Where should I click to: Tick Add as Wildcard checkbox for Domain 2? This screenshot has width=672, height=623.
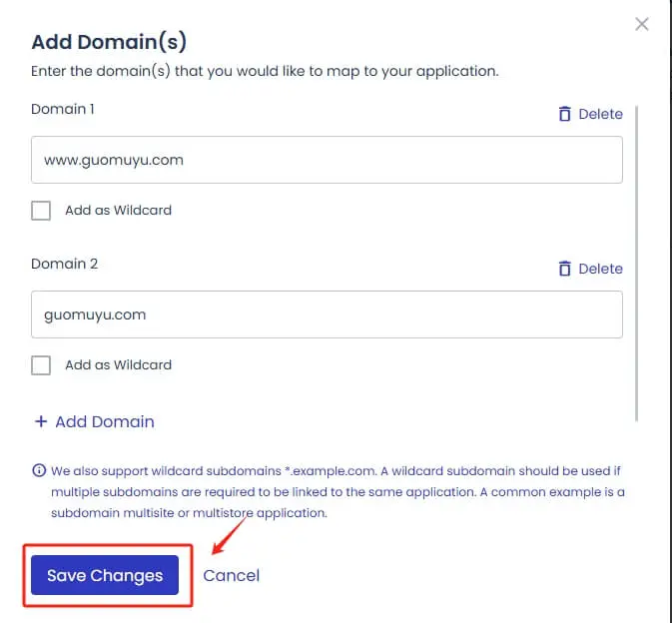[x=41, y=365]
